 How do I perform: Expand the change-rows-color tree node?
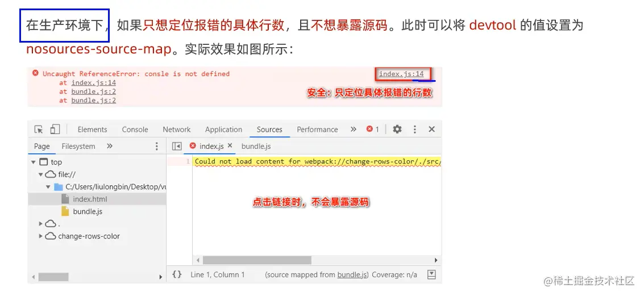41,236
